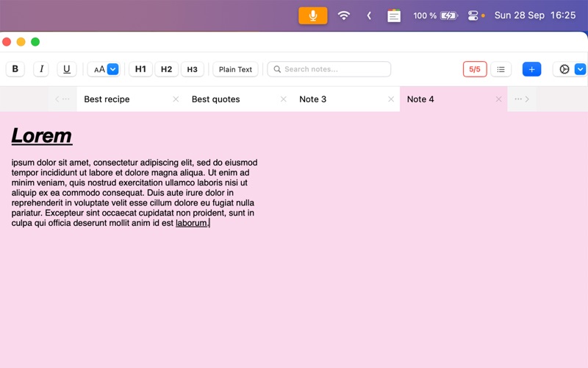Open Control Center in menu bar
The height and width of the screenshot is (368, 588).
[x=473, y=15]
